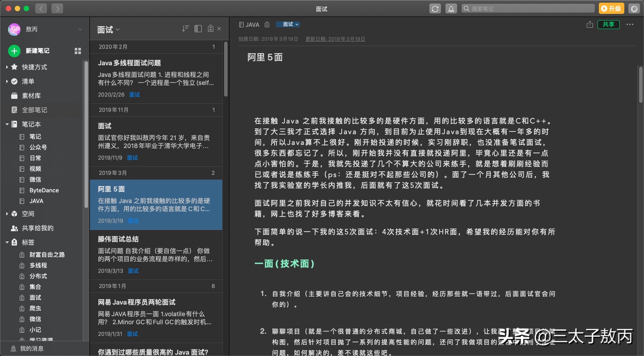Click the tag filter icon in the list header
644x356 pixels.
209,28
